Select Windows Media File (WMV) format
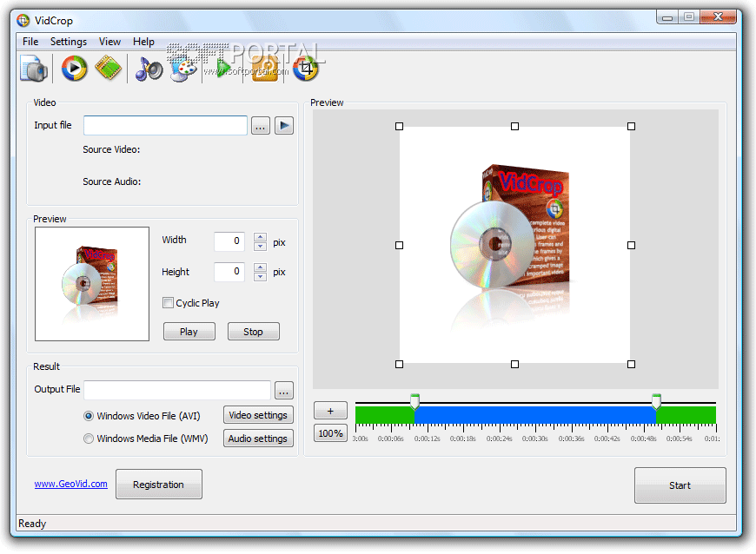This screenshot has height=554, width=756. 89,439
